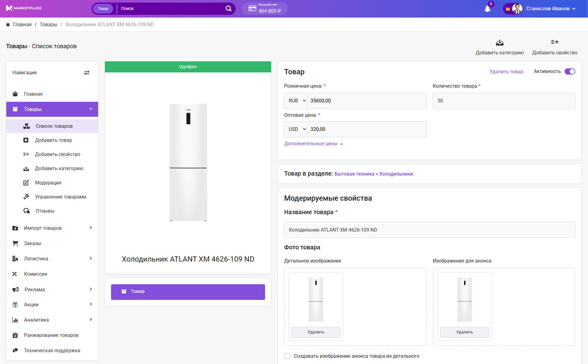
Task: Click the Заказы shopping cart icon
Action: [x=15, y=243]
